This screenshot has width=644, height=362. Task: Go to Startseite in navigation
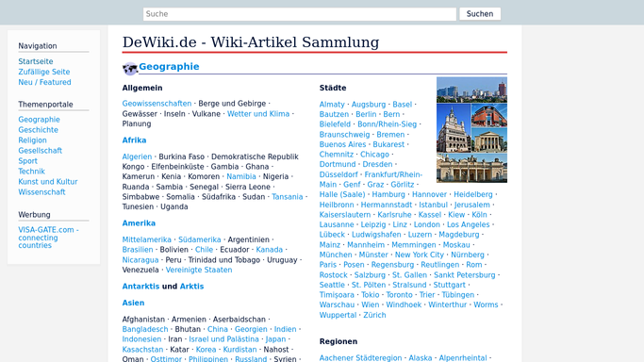[35, 61]
